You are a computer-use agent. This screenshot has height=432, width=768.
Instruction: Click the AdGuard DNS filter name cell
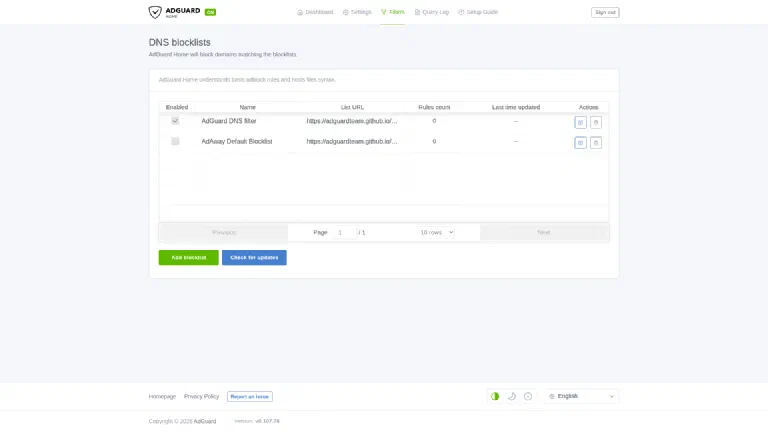[229, 121]
